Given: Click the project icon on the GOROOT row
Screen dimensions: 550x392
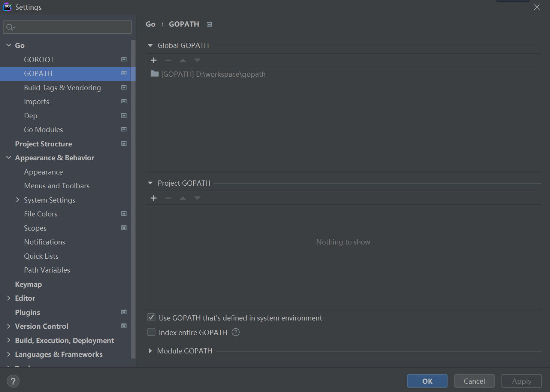Looking at the screenshot, I should [124, 59].
